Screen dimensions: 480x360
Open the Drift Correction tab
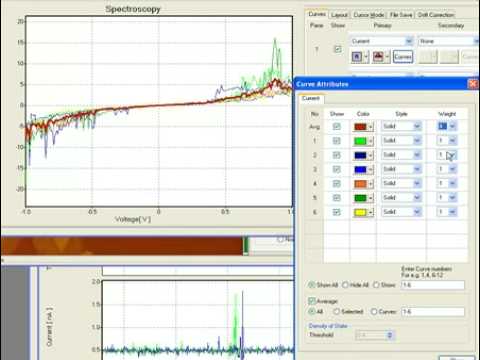(x=436, y=15)
